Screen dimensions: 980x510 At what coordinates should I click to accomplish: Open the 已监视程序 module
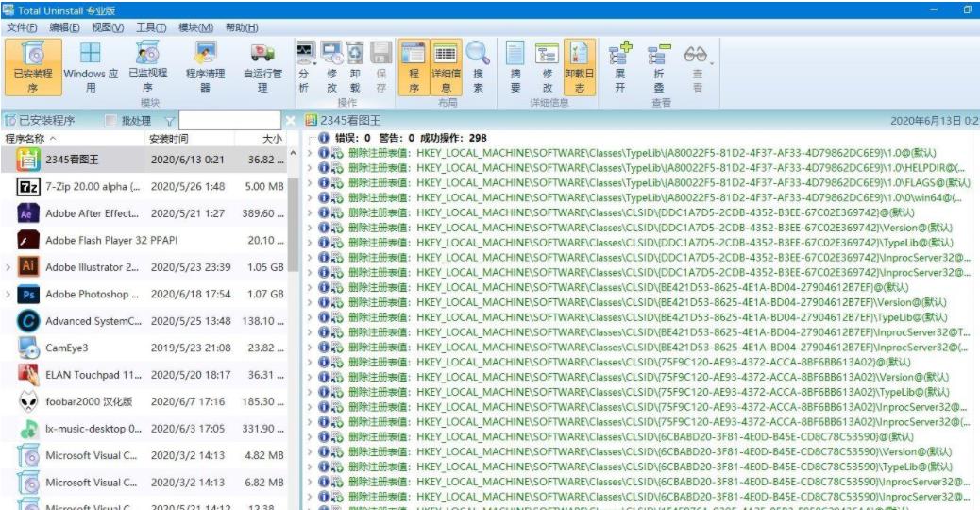click(147, 67)
